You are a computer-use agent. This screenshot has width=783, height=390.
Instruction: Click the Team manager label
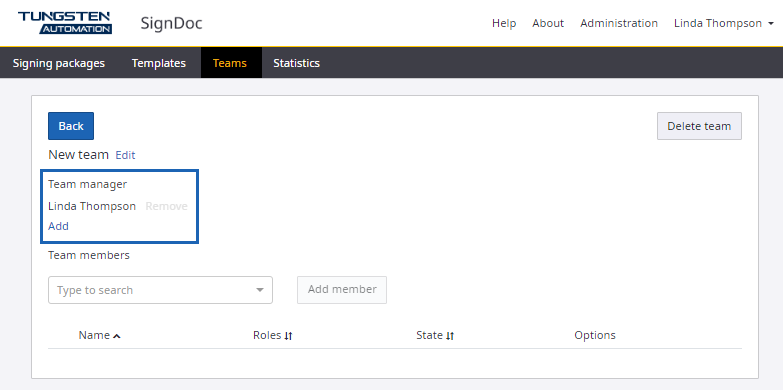87,184
